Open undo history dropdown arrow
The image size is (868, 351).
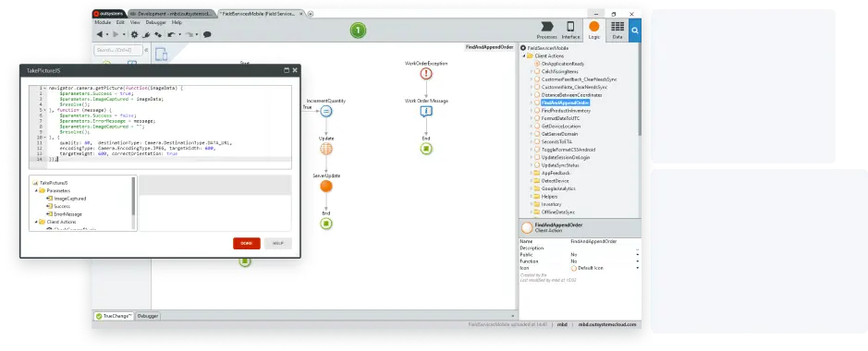pos(179,34)
